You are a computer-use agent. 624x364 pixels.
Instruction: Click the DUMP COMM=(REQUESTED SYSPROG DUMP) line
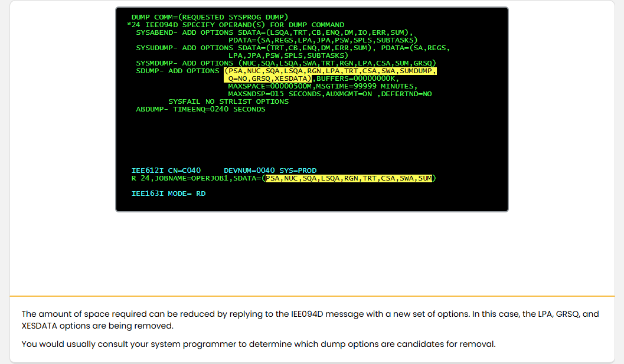[210, 17]
